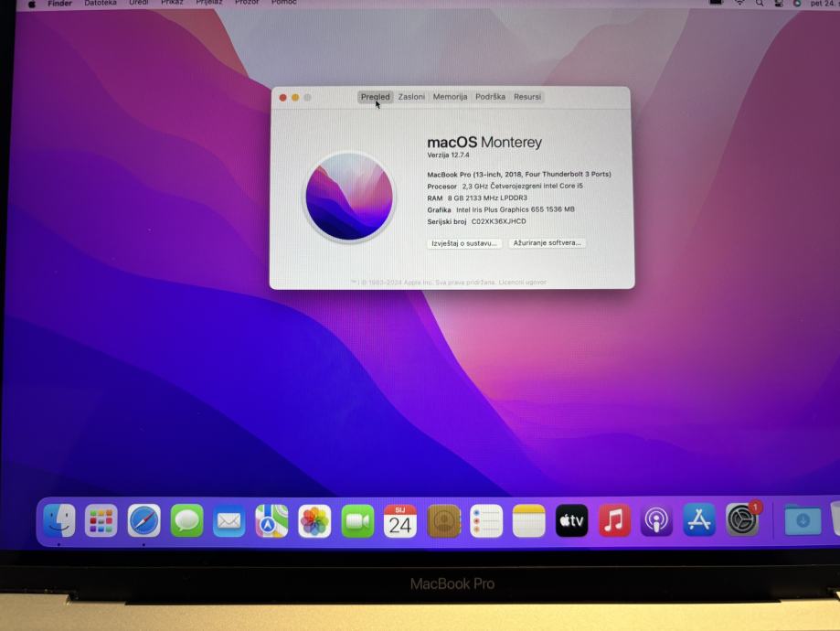Open the Prijelaz menu
This screenshot has height=631, width=840.
[209, 3]
